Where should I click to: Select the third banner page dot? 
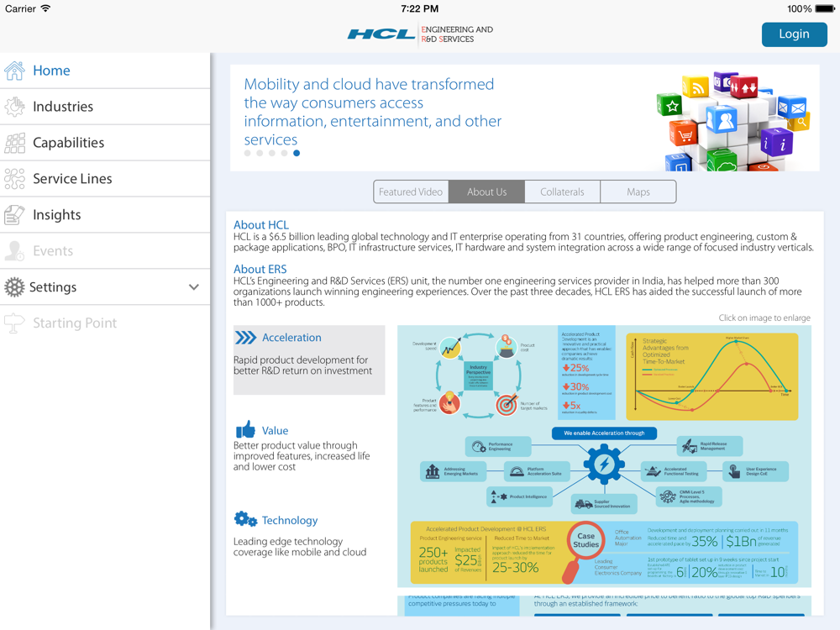[272, 153]
